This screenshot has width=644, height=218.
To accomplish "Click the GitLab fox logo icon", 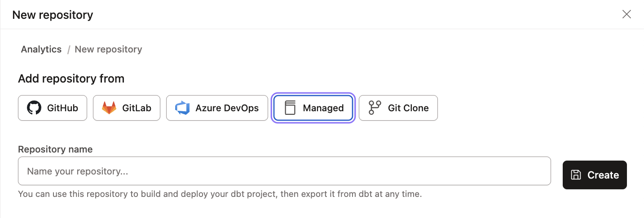I will pos(109,108).
